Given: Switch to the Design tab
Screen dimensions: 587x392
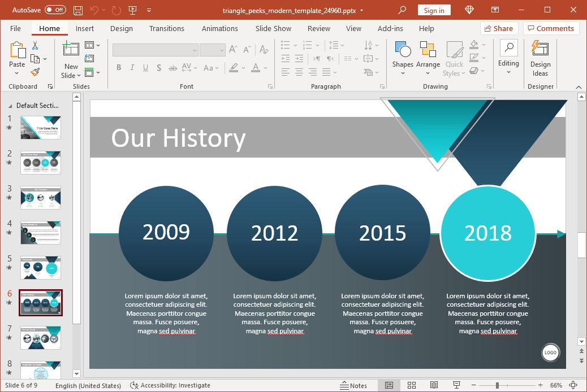Looking at the screenshot, I should [x=121, y=28].
